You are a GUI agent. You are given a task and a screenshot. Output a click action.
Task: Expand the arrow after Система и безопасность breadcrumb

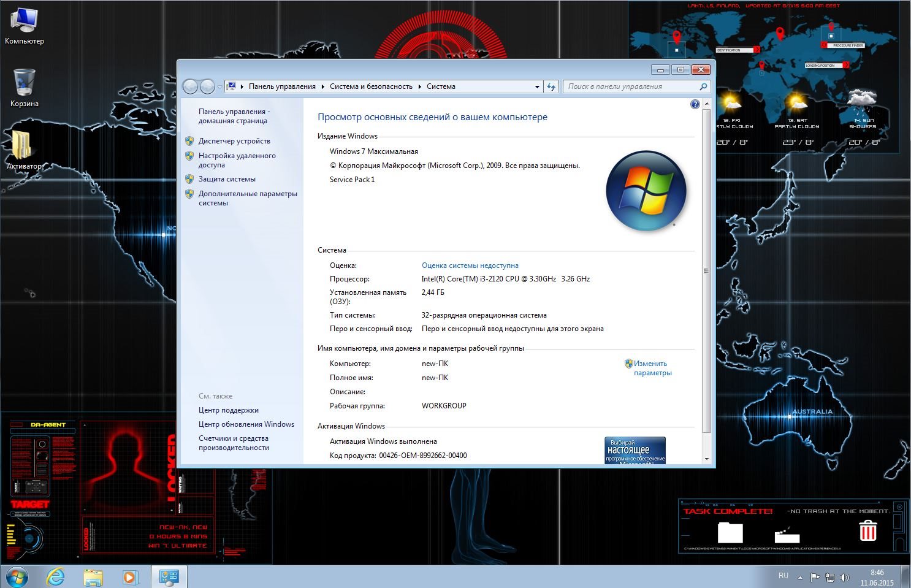point(420,86)
